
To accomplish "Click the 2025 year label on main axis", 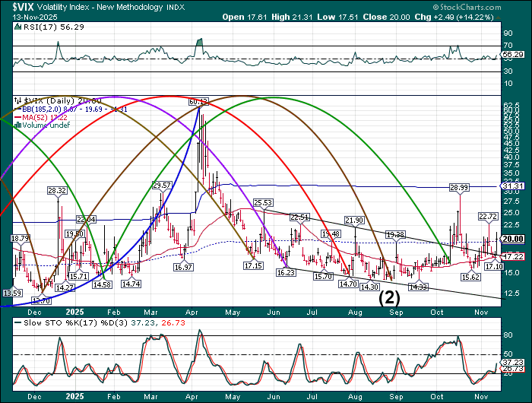I will 74,312.
